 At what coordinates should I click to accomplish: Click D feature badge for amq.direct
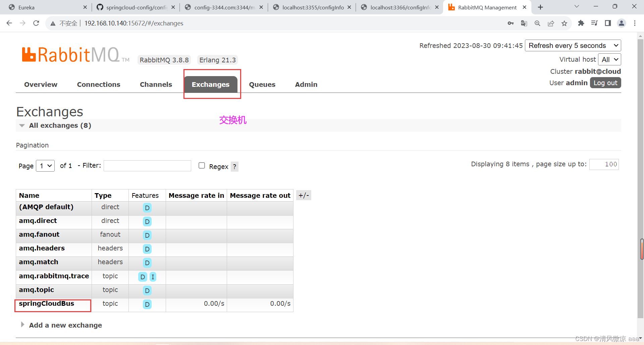click(x=147, y=222)
